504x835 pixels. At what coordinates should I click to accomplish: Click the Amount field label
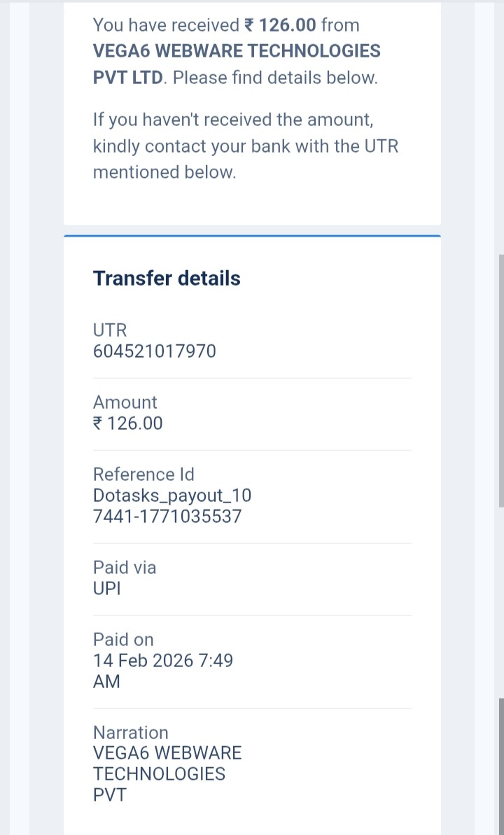[125, 402]
